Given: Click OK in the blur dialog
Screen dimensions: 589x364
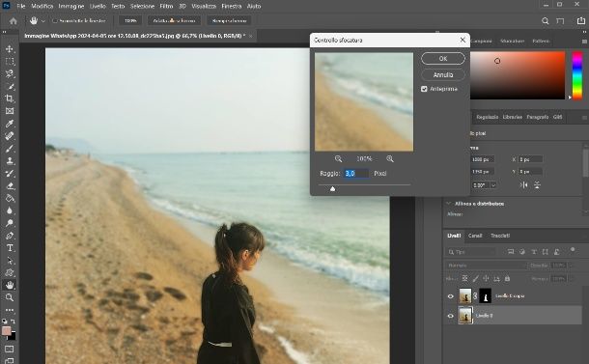Looking at the screenshot, I should [443, 59].
